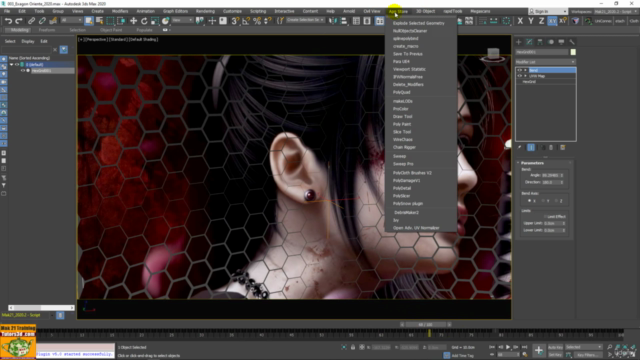Expand the Bend modifier sub-objects arrow
This screenshot has width=640, height=360.
point(525,70)
